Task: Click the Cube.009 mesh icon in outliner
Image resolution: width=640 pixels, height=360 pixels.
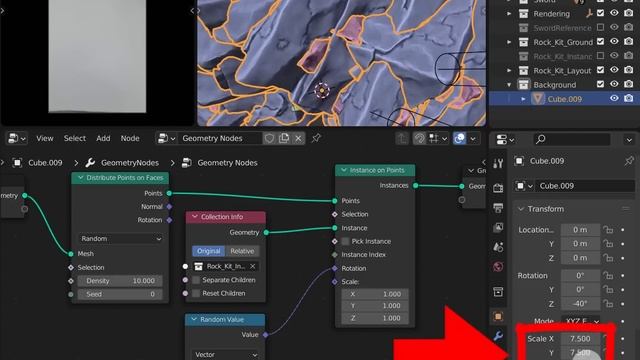Action: tap(538, 99)
